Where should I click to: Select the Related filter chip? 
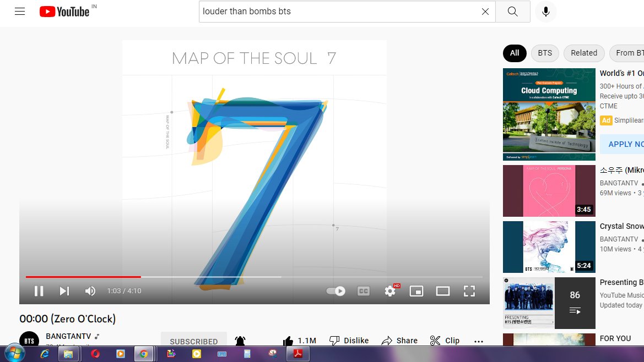583,53
